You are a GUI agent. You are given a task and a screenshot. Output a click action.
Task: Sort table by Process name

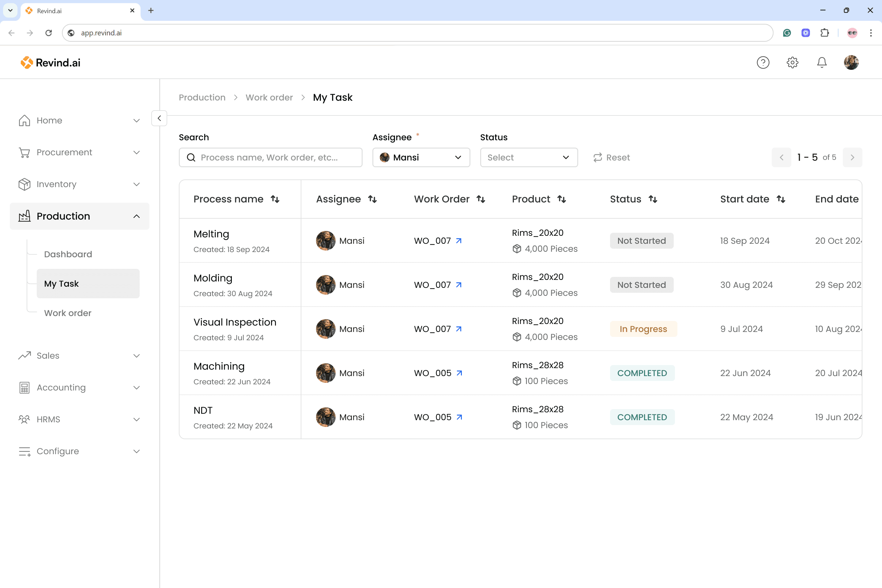point(275,199)
